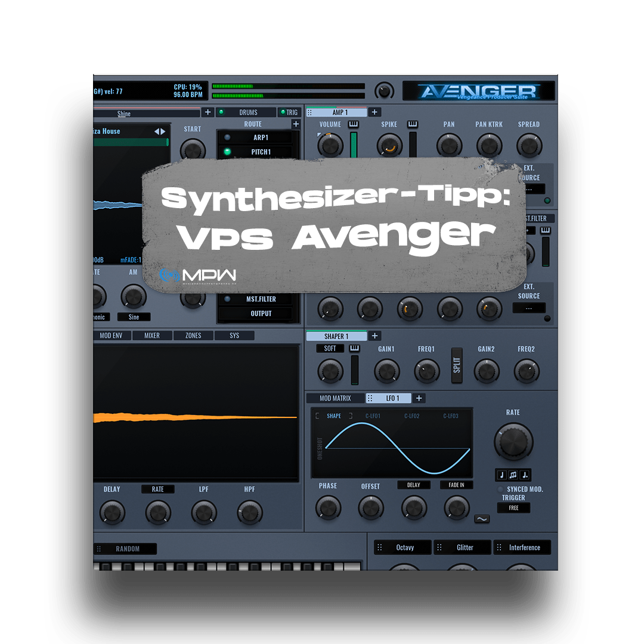Open the TRIGGER mode dropdown showing FREE
644x644 pixels.
point(513,508)
